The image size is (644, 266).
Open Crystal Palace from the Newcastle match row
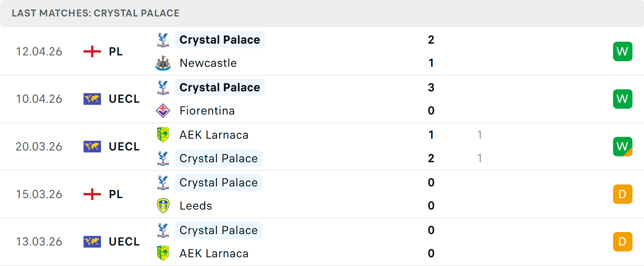220,39
